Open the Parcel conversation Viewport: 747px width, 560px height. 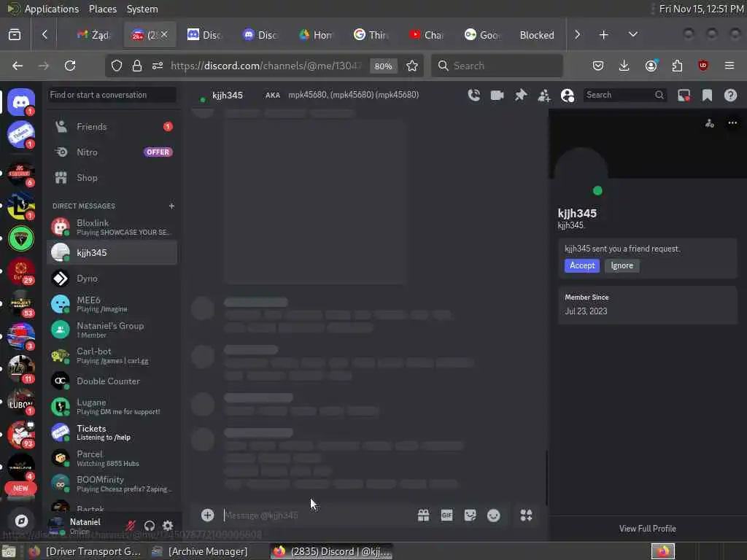(x=112, y=458)
